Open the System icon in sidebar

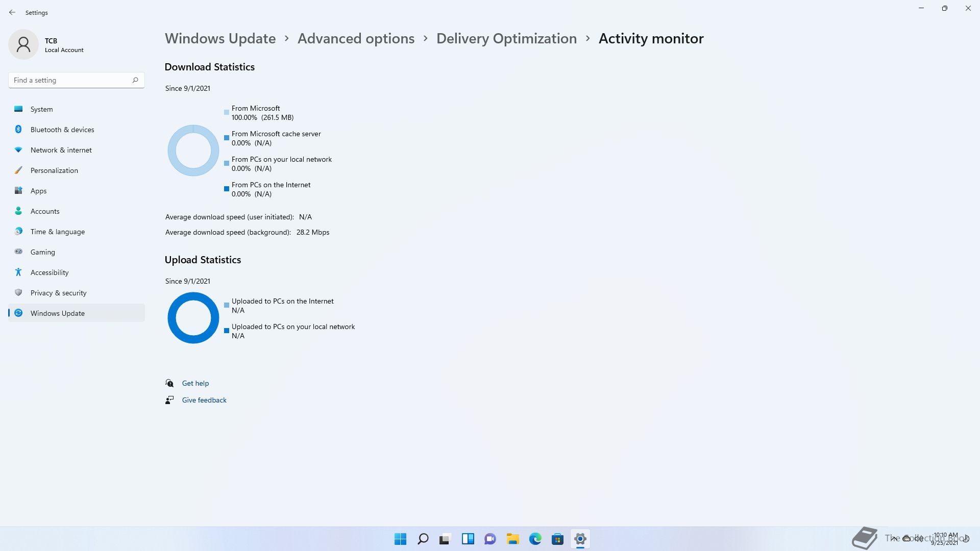point(18,109)
